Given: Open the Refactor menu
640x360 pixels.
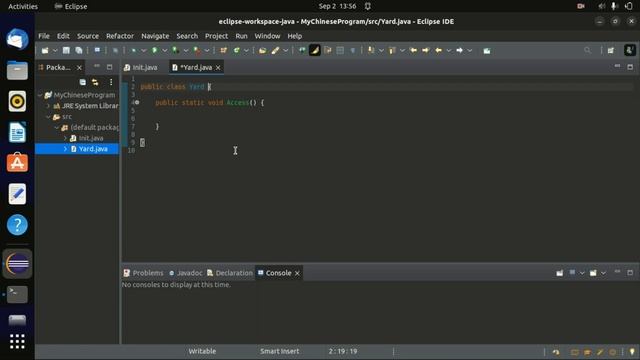Looking at the screenshot, I should tap(120, 36).
